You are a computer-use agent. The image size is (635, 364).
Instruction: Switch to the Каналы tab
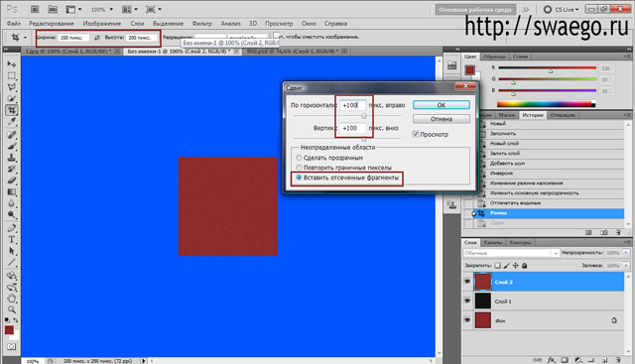click(493, 242)
